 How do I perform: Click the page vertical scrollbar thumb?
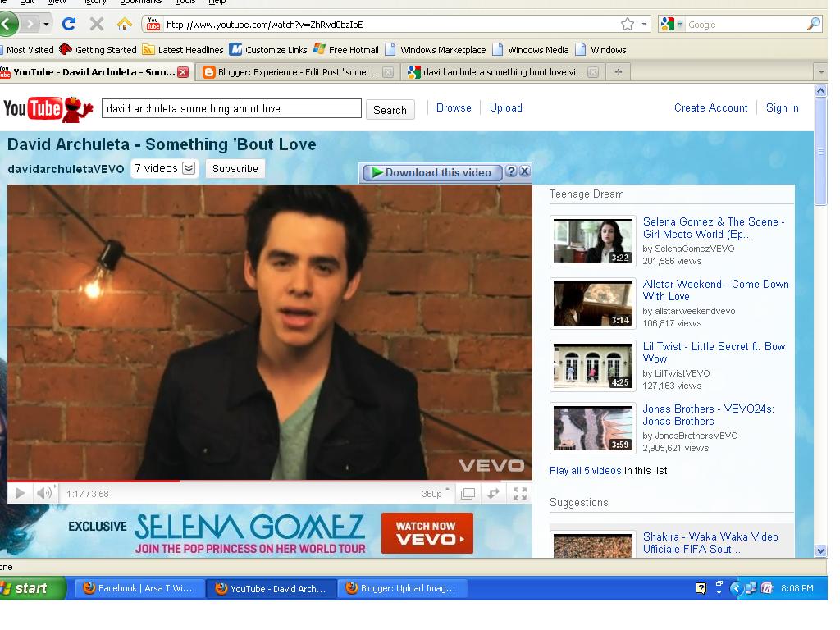tap(820, 152)
